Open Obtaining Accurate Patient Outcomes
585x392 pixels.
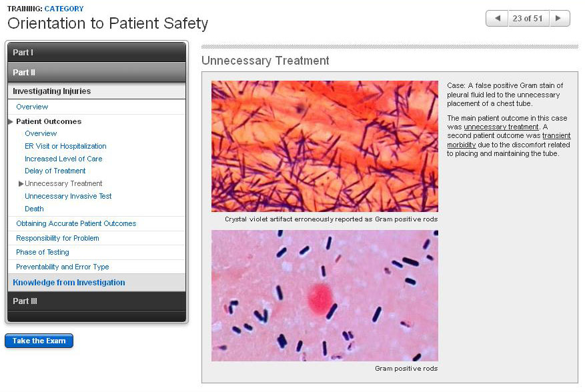[x=76, y=224]
